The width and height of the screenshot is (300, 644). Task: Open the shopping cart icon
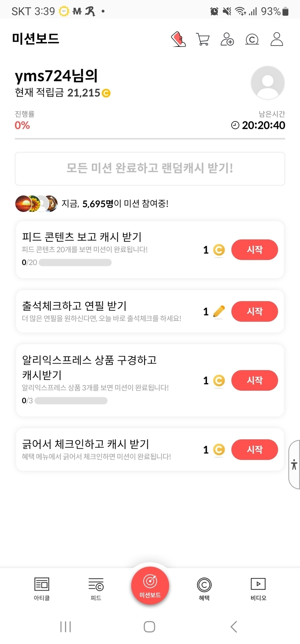pos(203,39)
